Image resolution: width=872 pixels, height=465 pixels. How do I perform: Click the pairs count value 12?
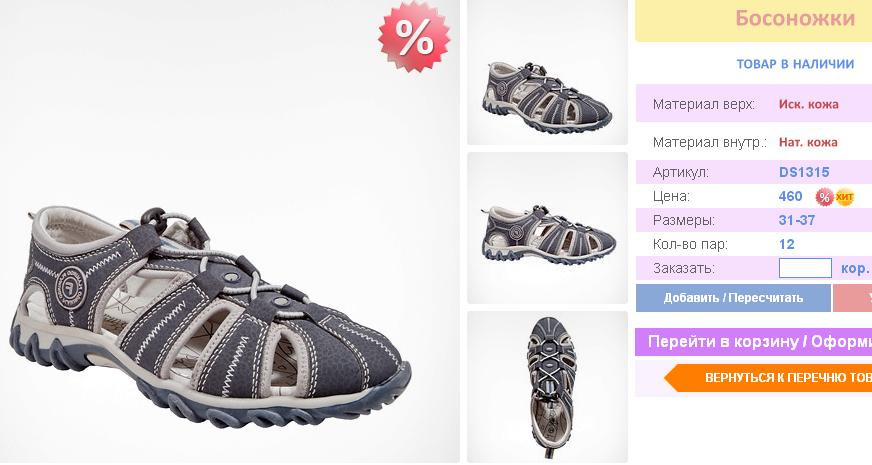pos(786,244)
